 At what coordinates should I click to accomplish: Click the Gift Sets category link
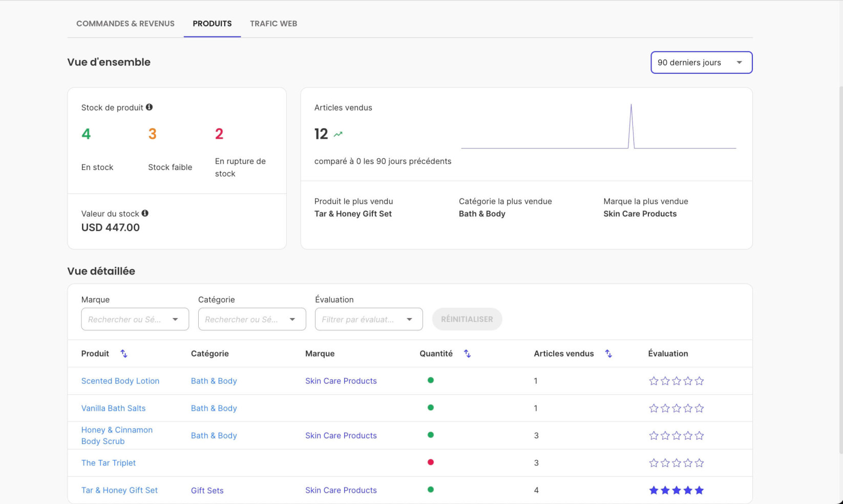207,490
